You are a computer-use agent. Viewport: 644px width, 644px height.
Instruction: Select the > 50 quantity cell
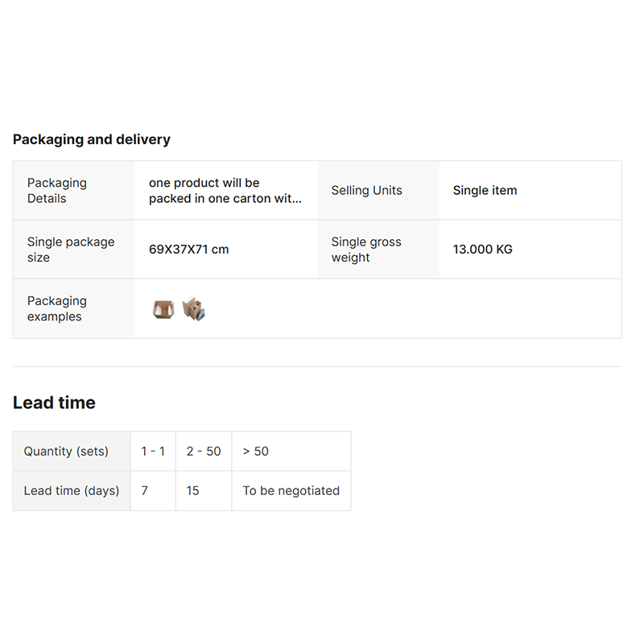click(256, 452)
